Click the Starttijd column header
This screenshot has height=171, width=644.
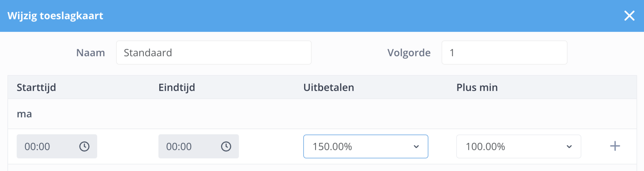(36, 87)
